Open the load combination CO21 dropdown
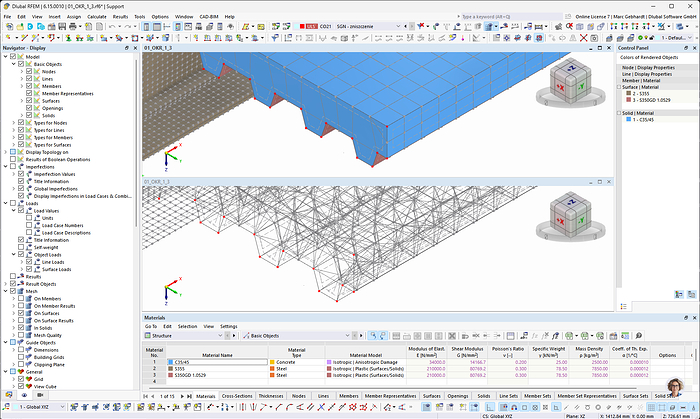This screenshot has height=419, width=700. pos(398,26)
